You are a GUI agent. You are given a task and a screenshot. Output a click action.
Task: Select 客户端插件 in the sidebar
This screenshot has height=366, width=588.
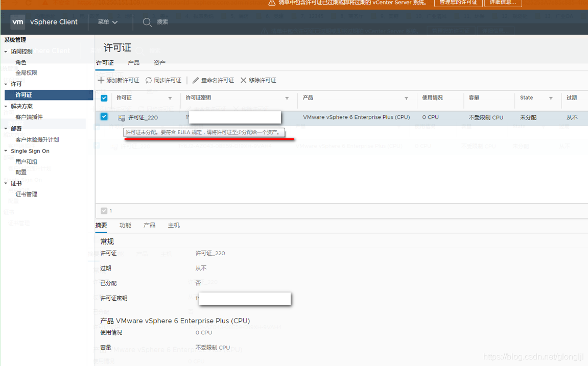tap(29, 117)
